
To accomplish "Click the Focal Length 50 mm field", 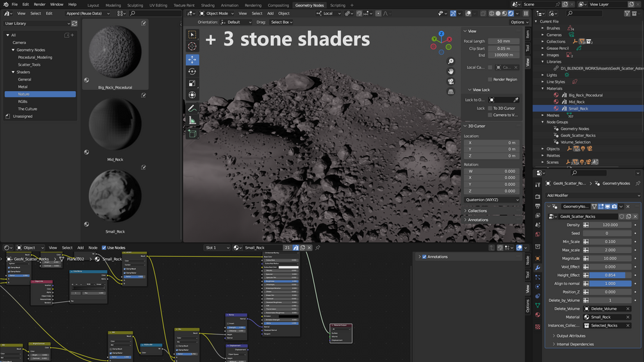I will pyautogui.click(x=504, y=41).
